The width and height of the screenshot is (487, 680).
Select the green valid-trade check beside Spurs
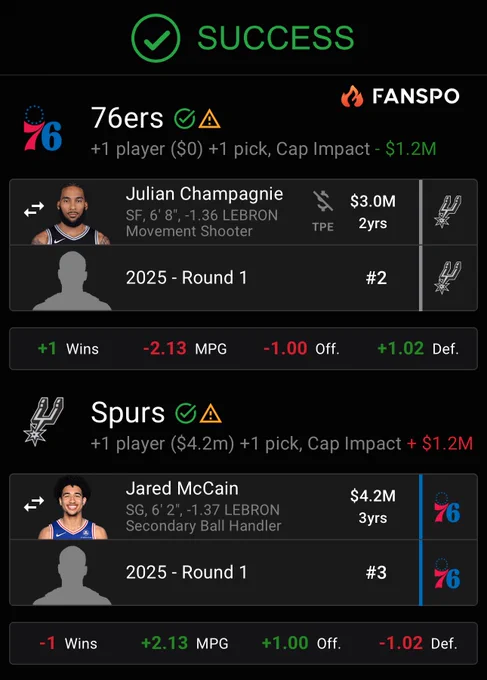tap(186, 413)
